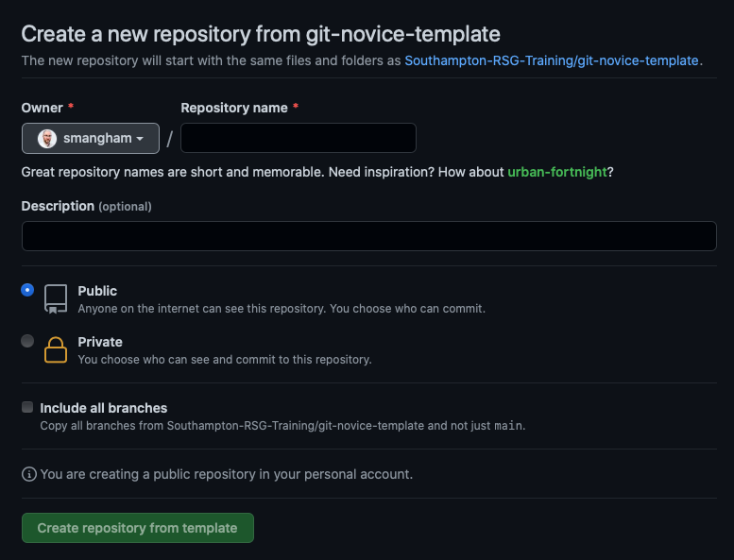Image resolution: width=734 pixels, height=560 pixels.
Task: Open the Owner dropdown caret arrow
Action: [141, 139]
